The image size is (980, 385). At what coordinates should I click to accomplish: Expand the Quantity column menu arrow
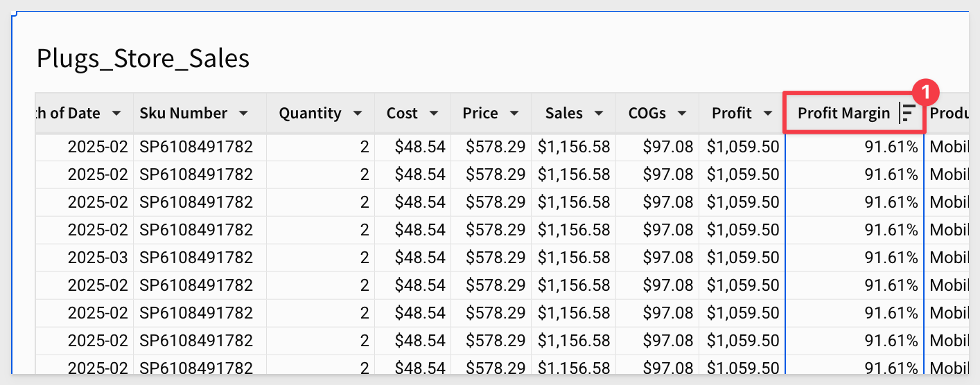(x=358, y=113)
